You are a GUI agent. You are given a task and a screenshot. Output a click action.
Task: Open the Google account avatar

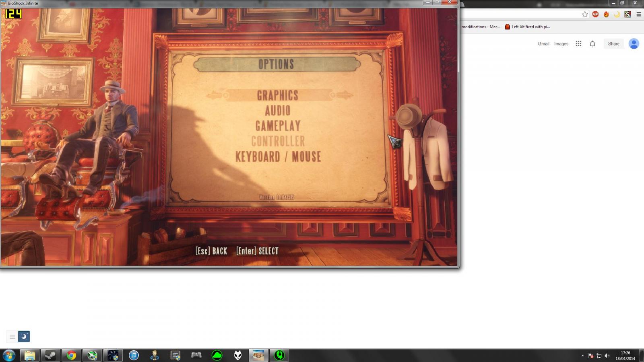tap(634, 43)
